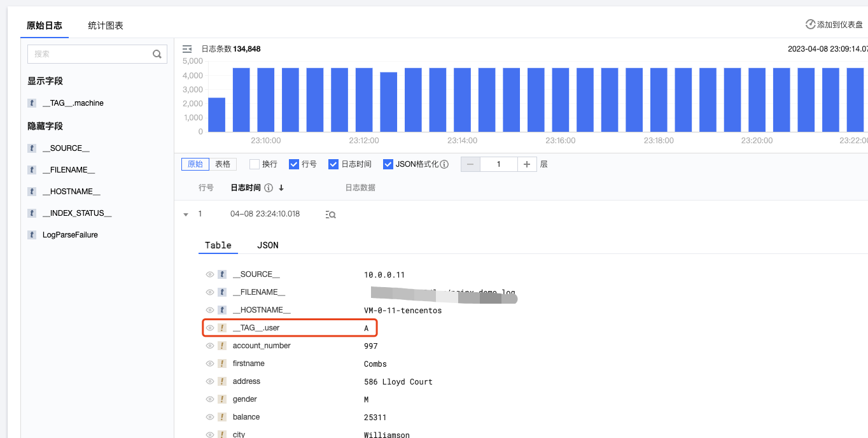Click type icon next to __TAG__.user field
868x438 pixels.
[222, 328]
